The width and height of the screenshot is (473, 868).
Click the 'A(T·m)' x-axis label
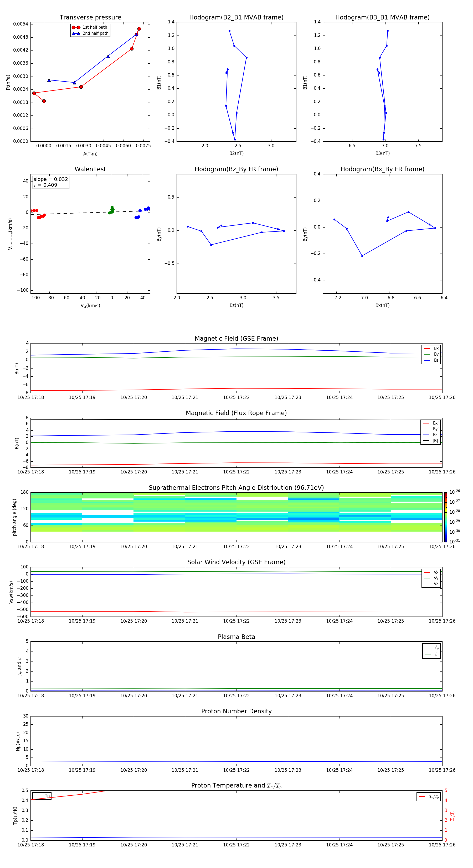90,154
